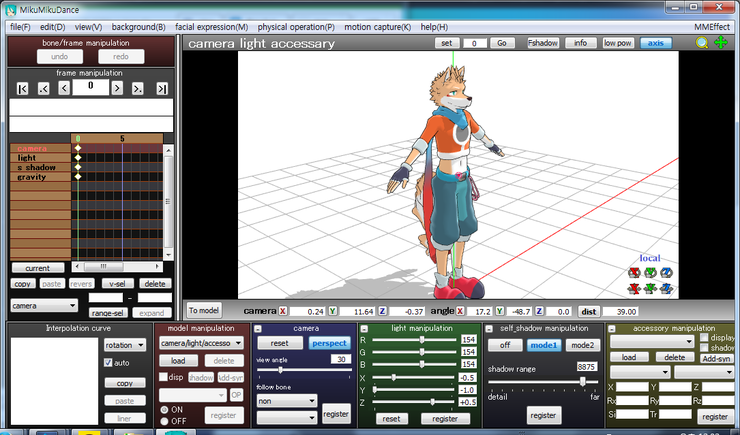The height and width of the screenshot is (435, 740).
Task: Toggle the accessory shadow checkbox
Action: [704, 348]
